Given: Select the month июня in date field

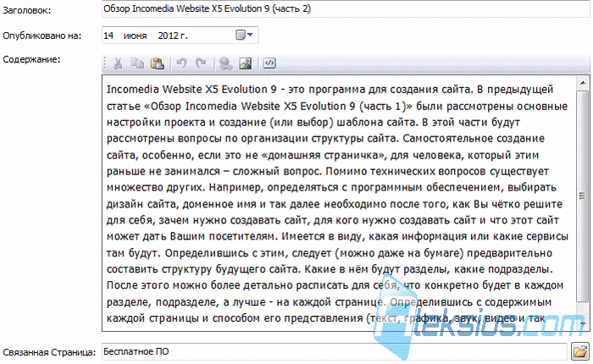Looking at the screenshot, I should [135, 36].
